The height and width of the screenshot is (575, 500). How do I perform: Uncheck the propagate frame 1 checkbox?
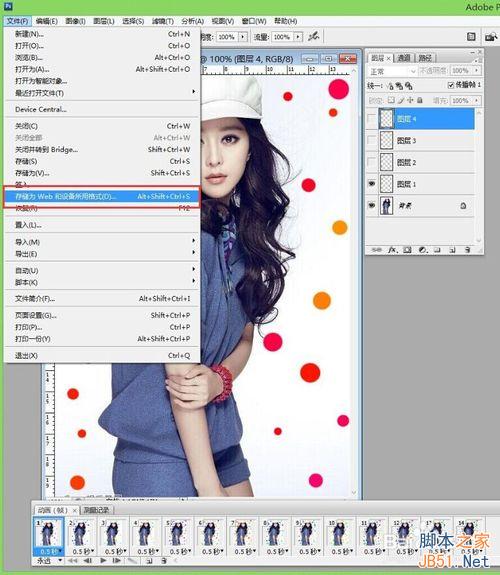451,85
